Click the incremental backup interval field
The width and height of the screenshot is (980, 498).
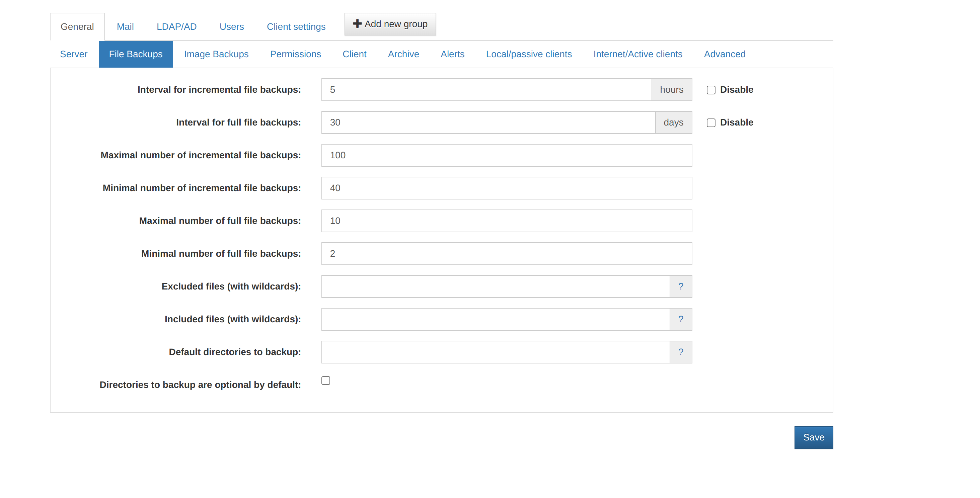[x=486, y=90]
